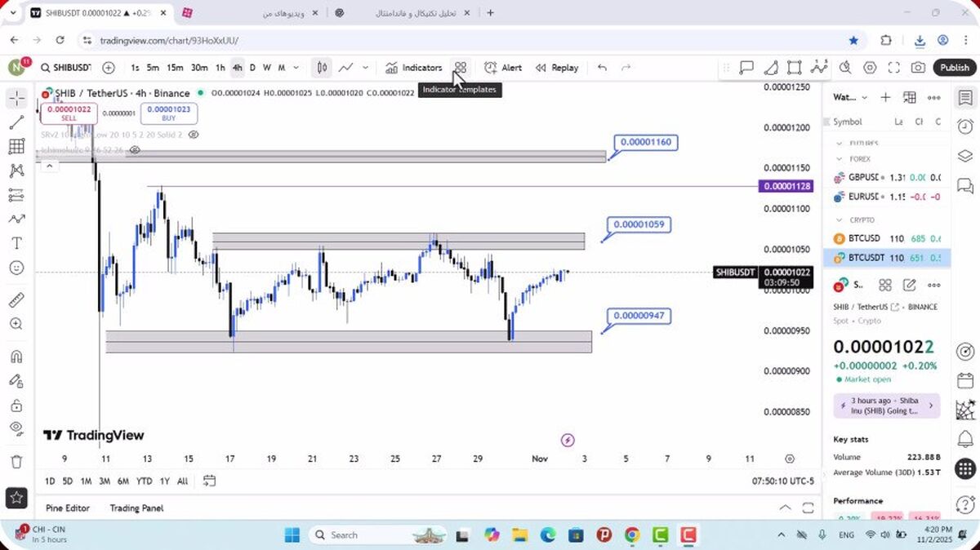
Task: Select the crosshair cursor tool
Action: [x=16, y=99]
